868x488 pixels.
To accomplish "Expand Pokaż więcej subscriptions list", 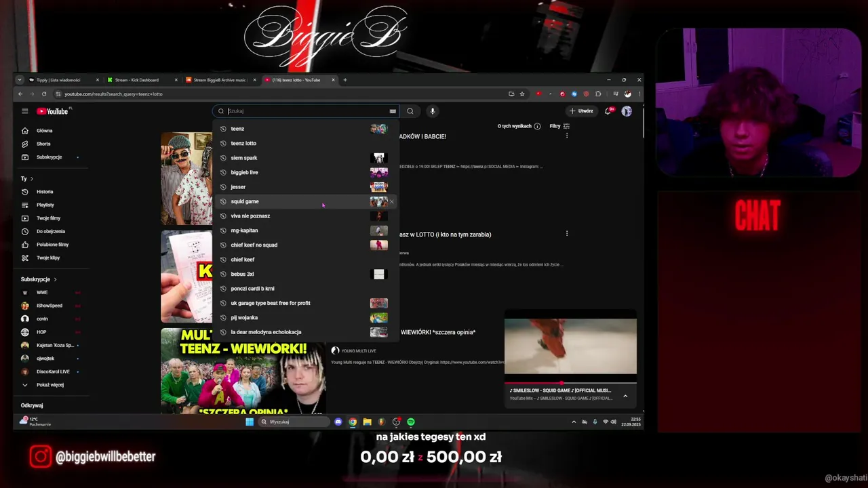I will point(50,385).
